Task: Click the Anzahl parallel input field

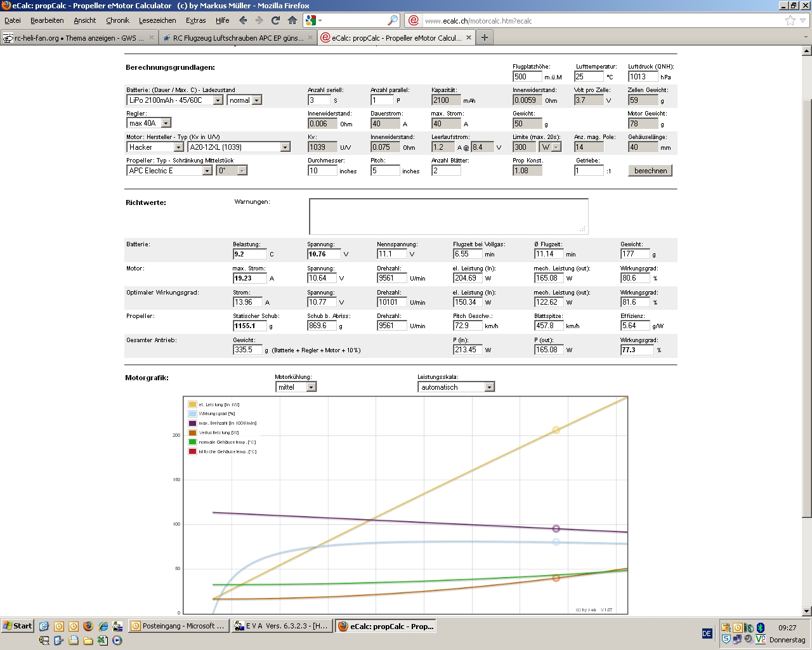Action: point(383,100)
